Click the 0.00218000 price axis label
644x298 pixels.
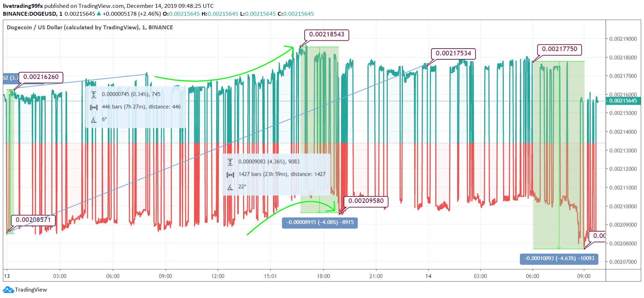tap(623, 58)
